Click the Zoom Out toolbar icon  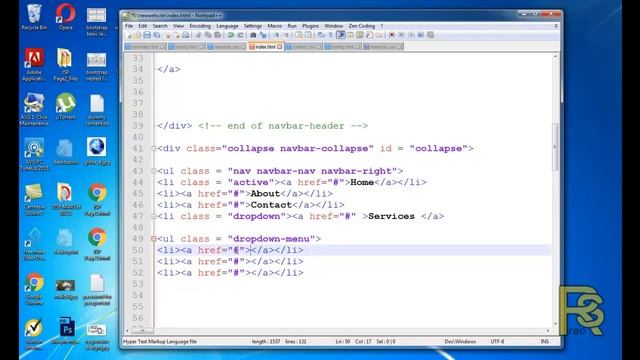(287, 35)
